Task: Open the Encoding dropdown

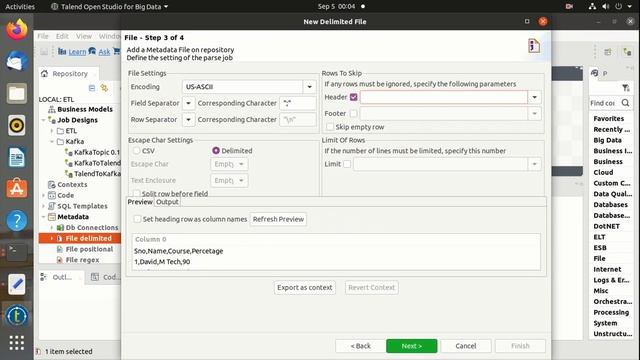Action: [309, 87]
